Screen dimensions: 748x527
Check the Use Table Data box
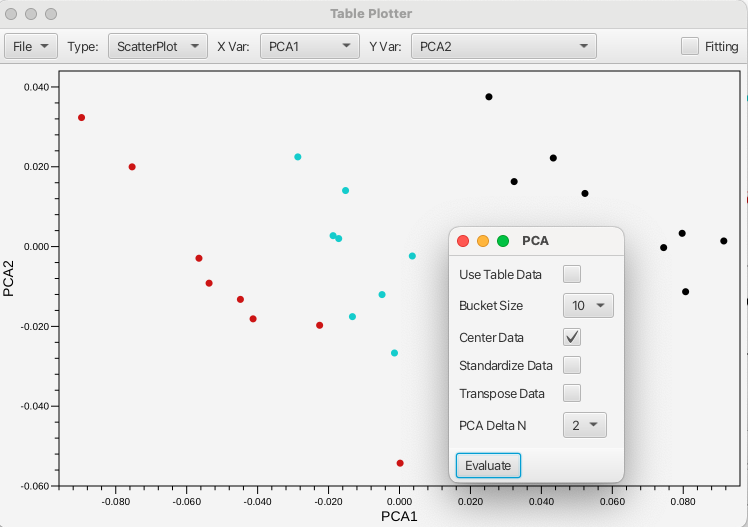coord(572,274)
